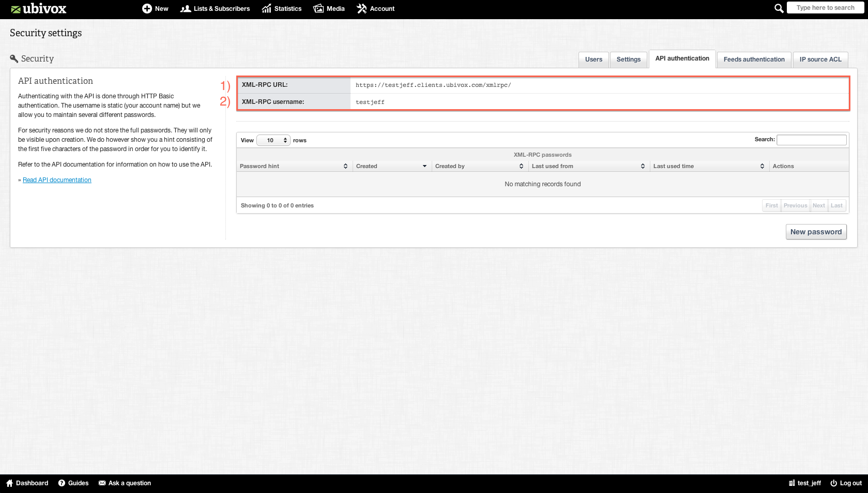Focus the table Search field
The height and width of the screenshot is (493, 868).
pos(812,140)
